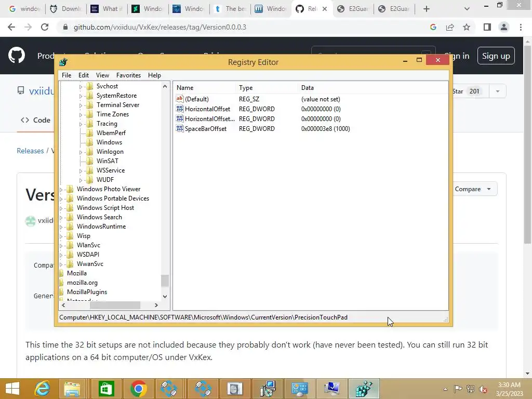Expand the Tracing key
The height and width of the screenshot is (399, 532).
tap(81, 124)
